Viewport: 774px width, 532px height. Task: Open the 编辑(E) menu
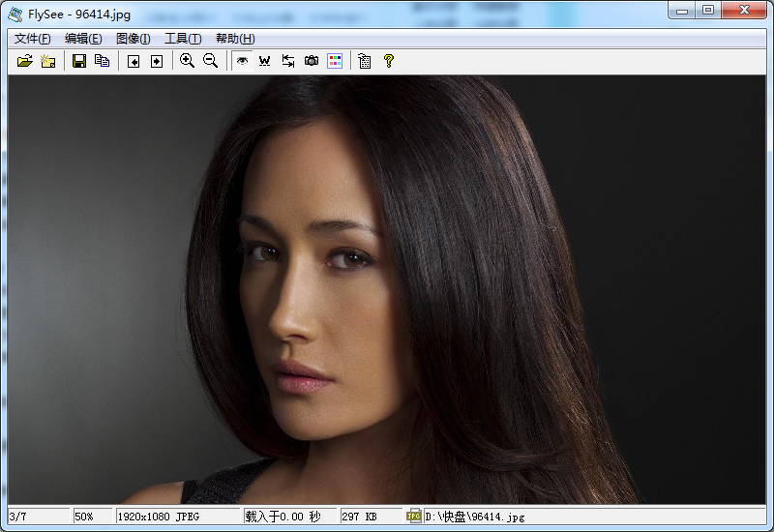(83, 39)
